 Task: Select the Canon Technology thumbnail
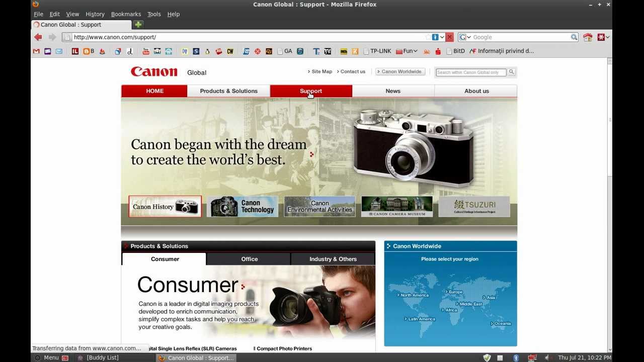(x=243, y=207)
